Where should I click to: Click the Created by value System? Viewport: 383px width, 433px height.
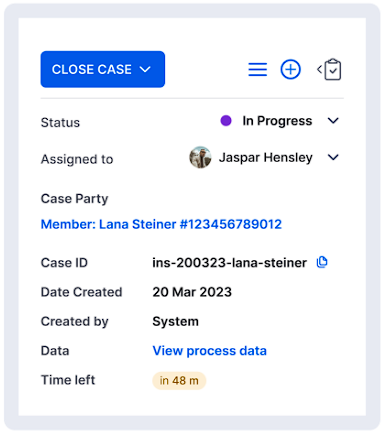click(175, 322)
